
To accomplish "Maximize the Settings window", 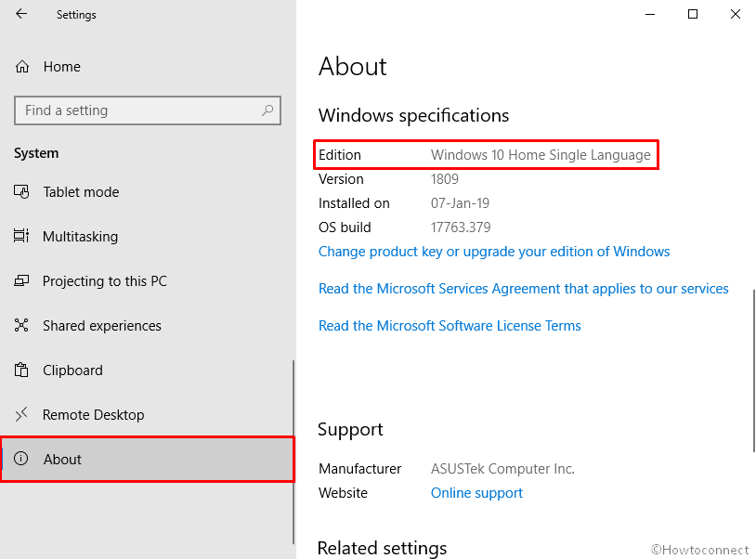I will point(692,14).
